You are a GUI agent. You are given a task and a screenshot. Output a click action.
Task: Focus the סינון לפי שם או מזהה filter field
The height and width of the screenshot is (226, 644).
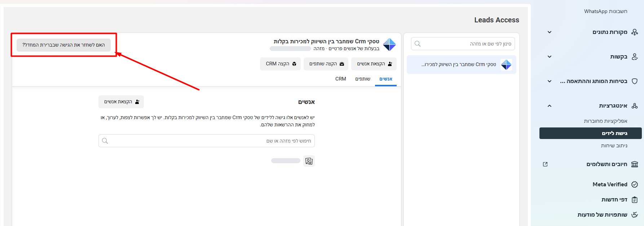pos(463,44)
